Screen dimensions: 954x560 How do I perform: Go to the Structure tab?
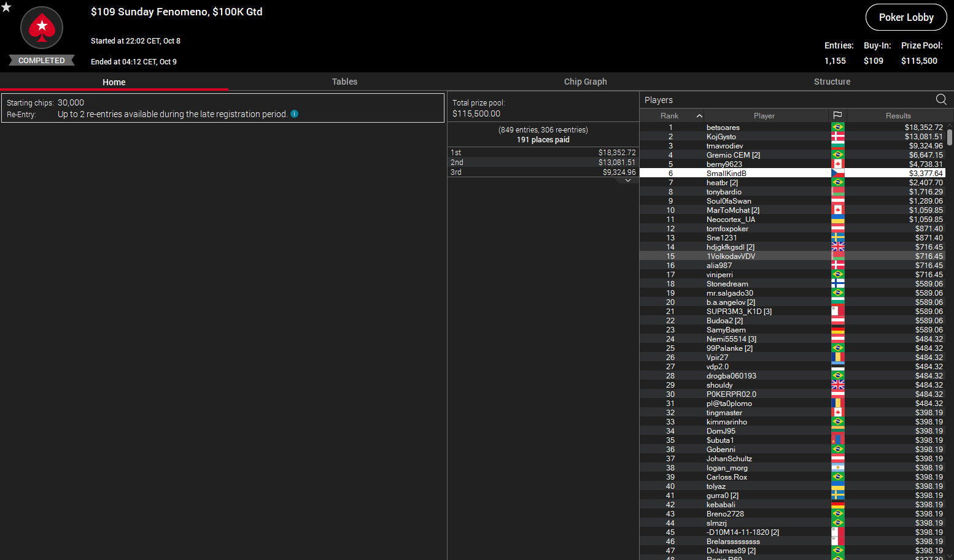(832, 82)
